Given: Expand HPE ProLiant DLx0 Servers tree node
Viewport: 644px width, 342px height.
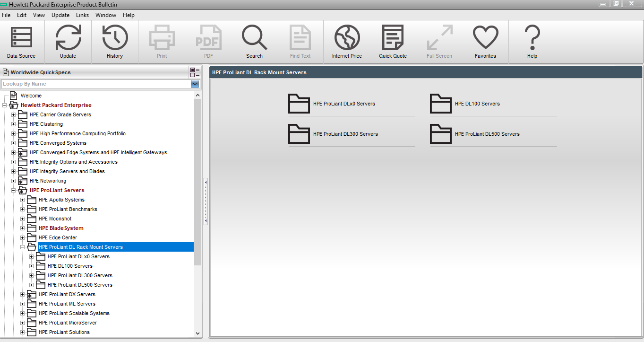Looking at the screenshot, I should click(x=32, y=256).
